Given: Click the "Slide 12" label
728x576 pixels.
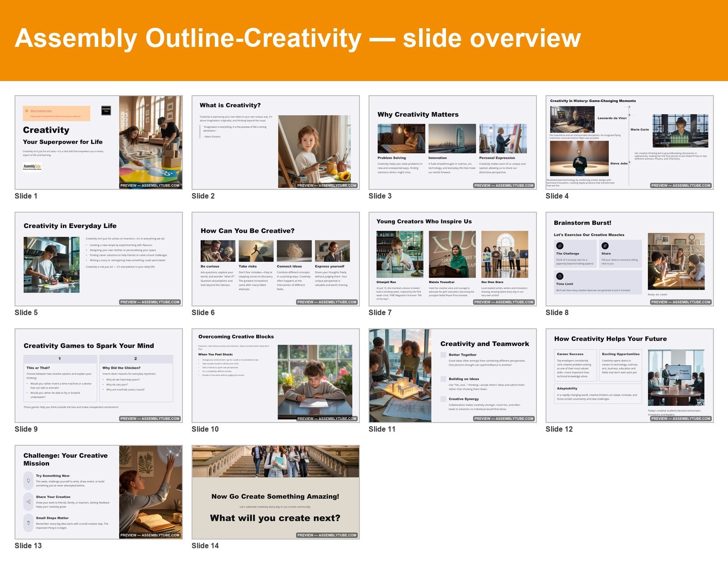Looking at the screenshot, I should [x=559, y=429].
